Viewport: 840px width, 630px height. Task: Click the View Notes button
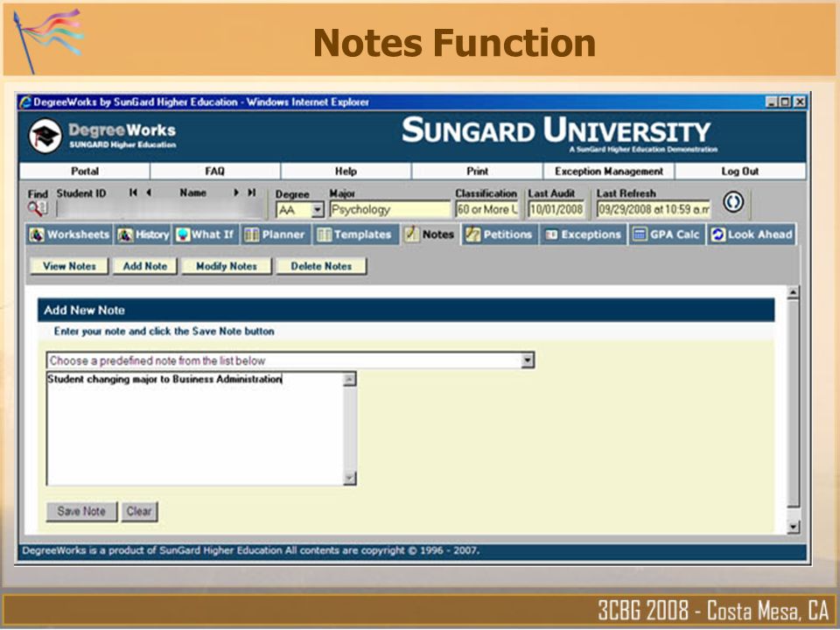tap(69, 266)
